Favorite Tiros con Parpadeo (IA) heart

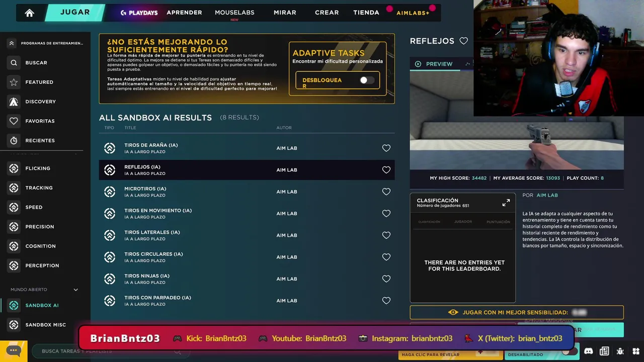386,301
